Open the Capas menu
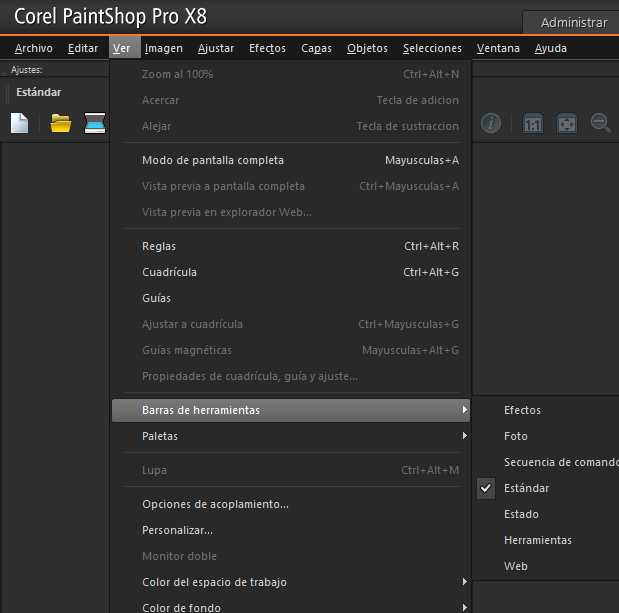 (316, 48)
